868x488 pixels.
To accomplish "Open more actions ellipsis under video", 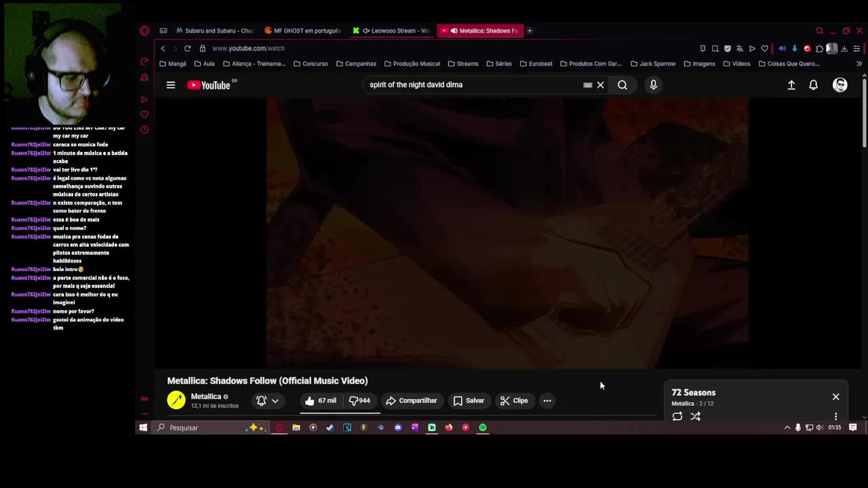I will coord(547,401).
